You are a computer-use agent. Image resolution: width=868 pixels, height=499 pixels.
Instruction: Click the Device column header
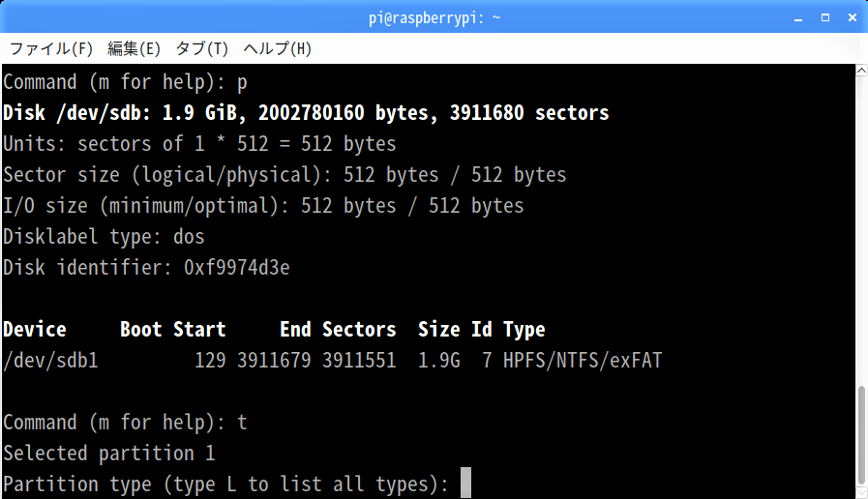pyautogui.click(x=34, y=330)
